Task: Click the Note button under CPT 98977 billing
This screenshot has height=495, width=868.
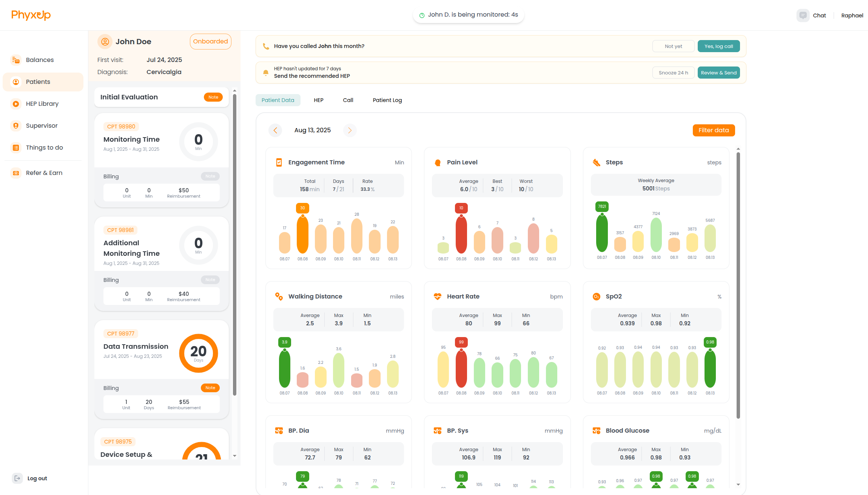Action: point(210,388)
